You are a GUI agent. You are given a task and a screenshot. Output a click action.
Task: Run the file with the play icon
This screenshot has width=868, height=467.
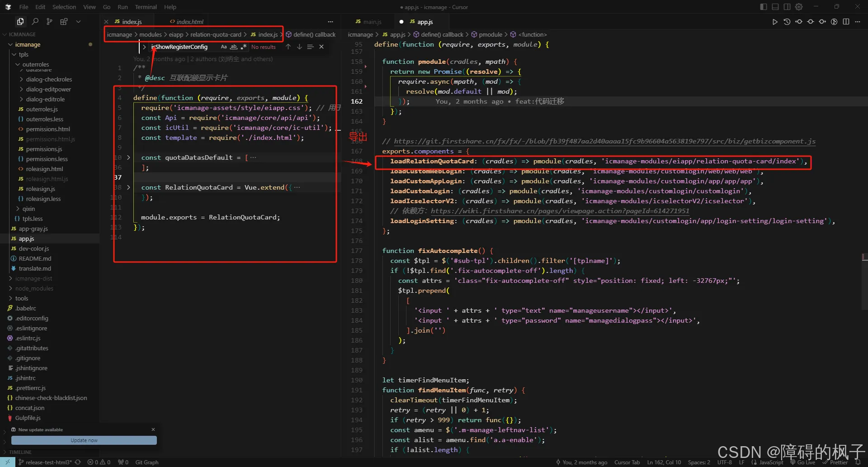tap(775, 22)
